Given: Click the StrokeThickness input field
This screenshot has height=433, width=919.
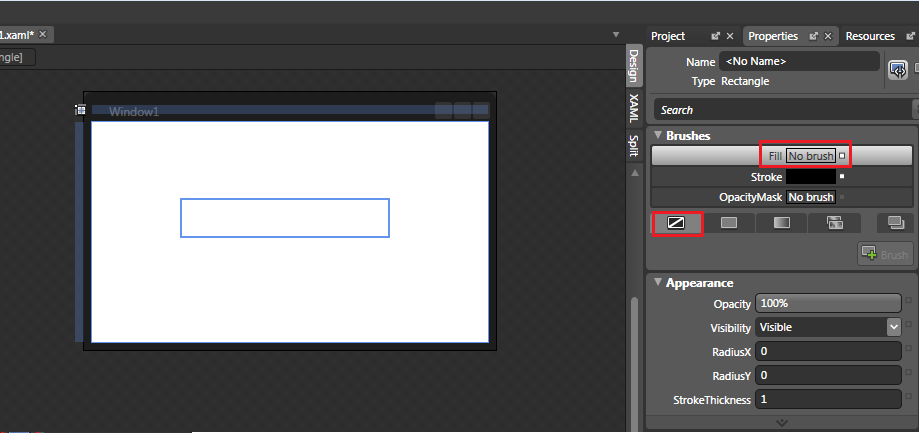Looking at the screenshot, I should coord(829,400).
